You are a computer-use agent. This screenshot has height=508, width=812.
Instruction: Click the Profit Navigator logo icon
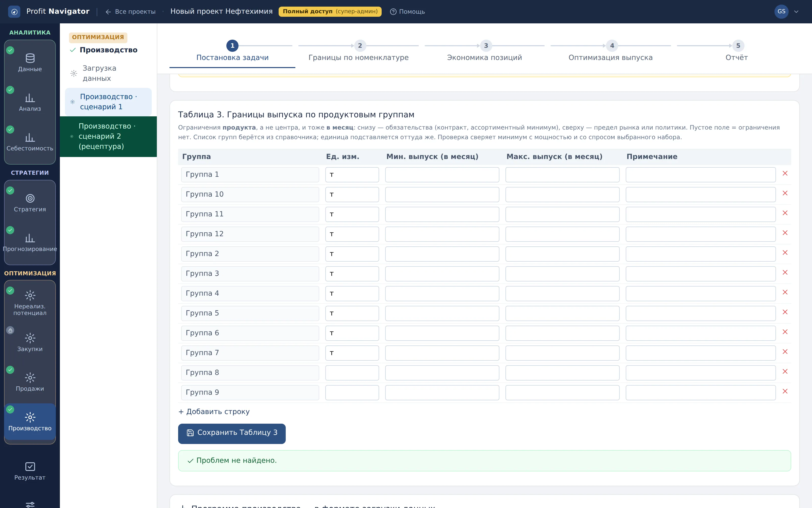14,11
